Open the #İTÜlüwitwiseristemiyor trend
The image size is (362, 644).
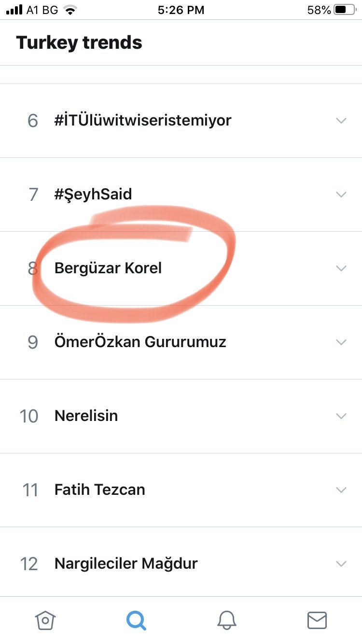click(143, 120)
